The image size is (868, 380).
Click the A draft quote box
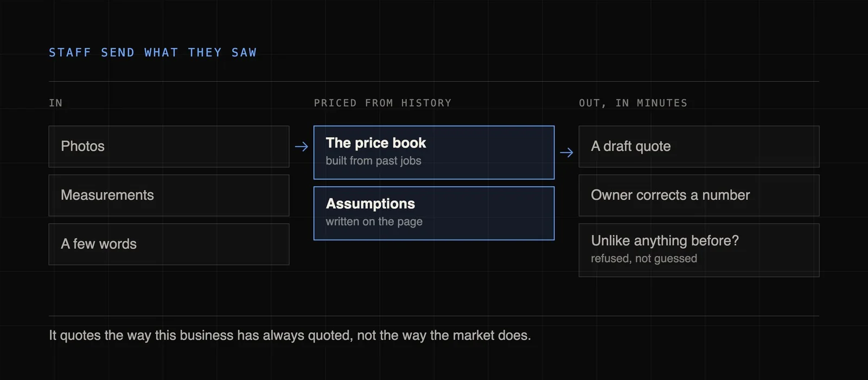699,147
